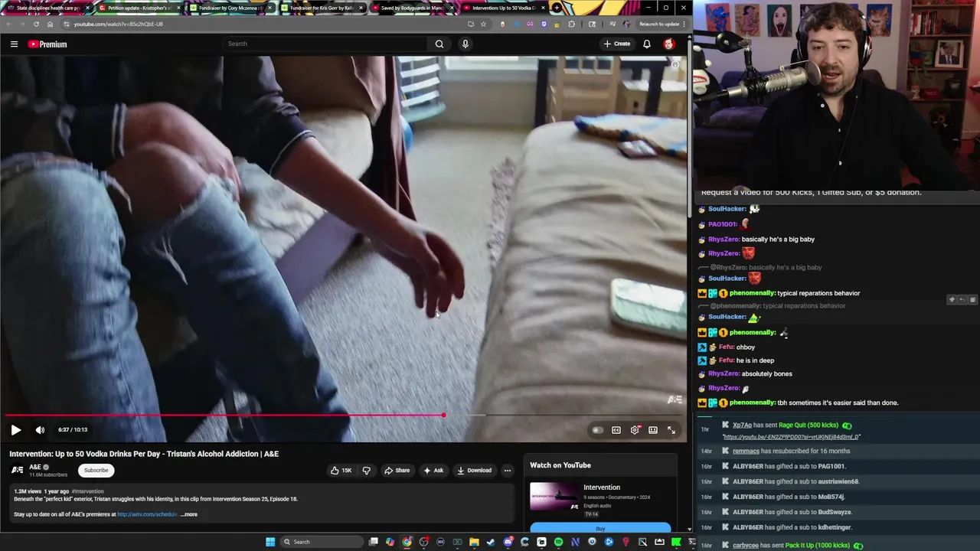Switch to State disciplines health care tab
The width and height of the screenshot is (980, 551).
[x=47, y=8]
